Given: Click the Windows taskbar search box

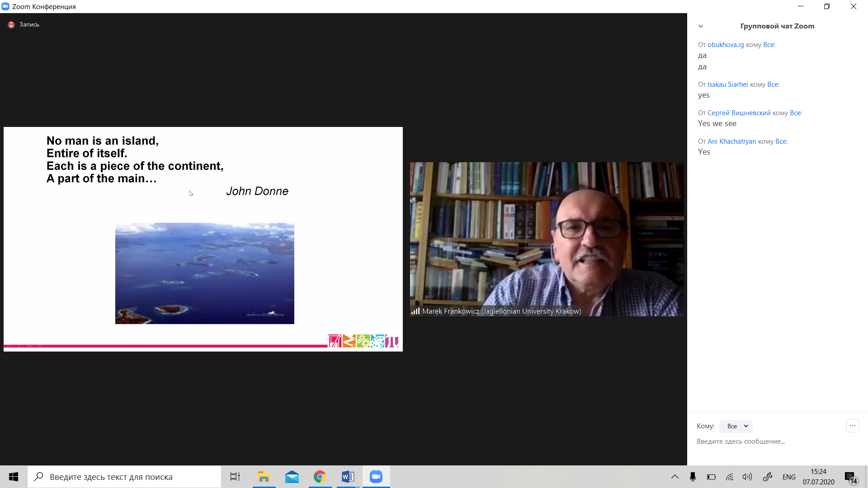Looking at the screenshot, I should (x=124, y=477).
